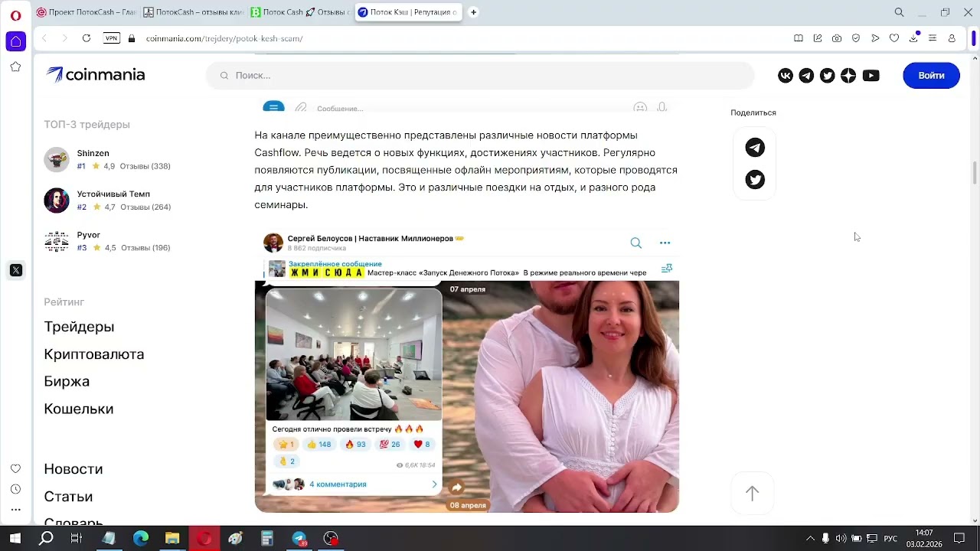Image resolution: width=980 pixels, height=551 pixels.
Task: Open coinmania Zen star icon
Action: point(848,75)
